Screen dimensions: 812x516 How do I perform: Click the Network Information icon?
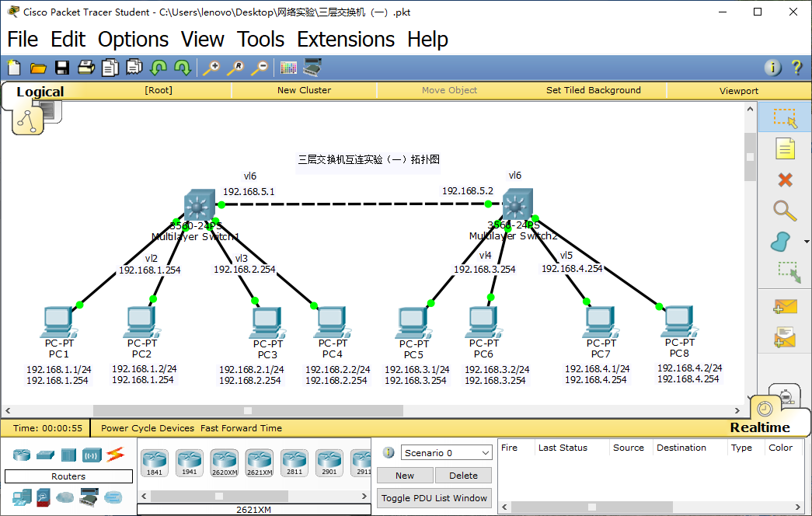(x=772, y=68)
